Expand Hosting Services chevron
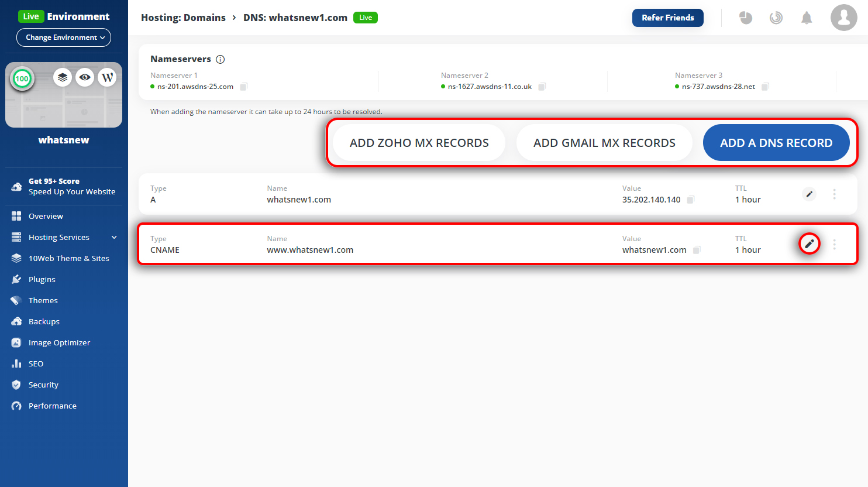 (114, 237)
